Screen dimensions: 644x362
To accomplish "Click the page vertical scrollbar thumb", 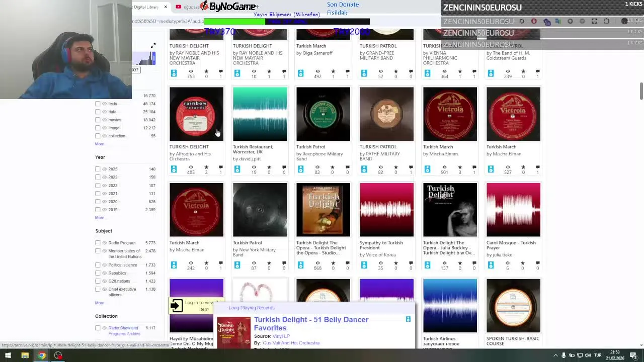I will [x=641, y=91].
